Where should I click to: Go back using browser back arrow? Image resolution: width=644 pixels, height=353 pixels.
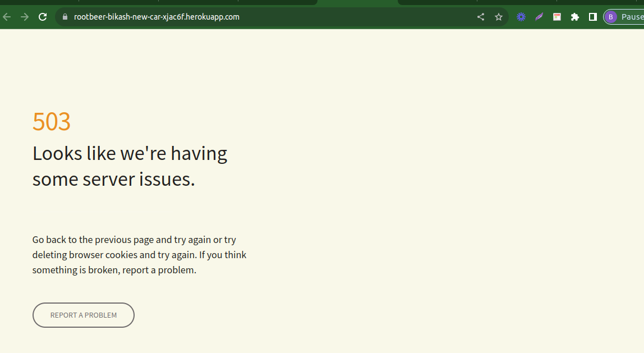coord(7,17)
